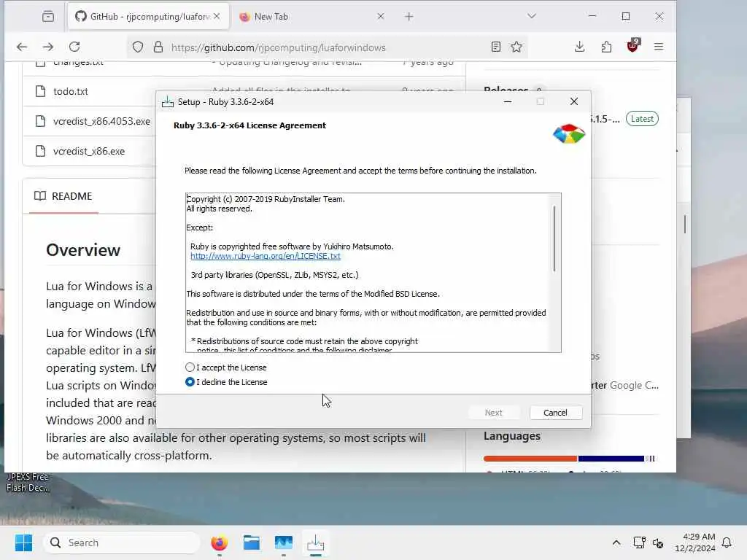Click the Cancel button in Ruby setup

click(x=555, y=413)
